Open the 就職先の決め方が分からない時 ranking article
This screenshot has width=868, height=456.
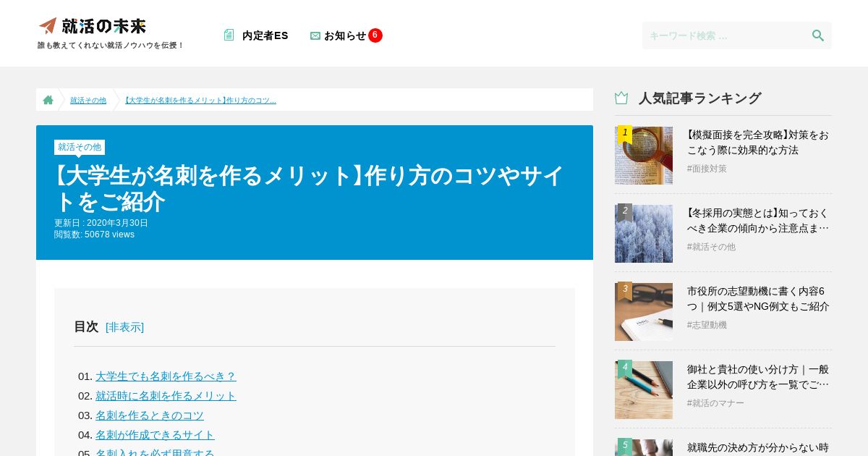point(758,448)
